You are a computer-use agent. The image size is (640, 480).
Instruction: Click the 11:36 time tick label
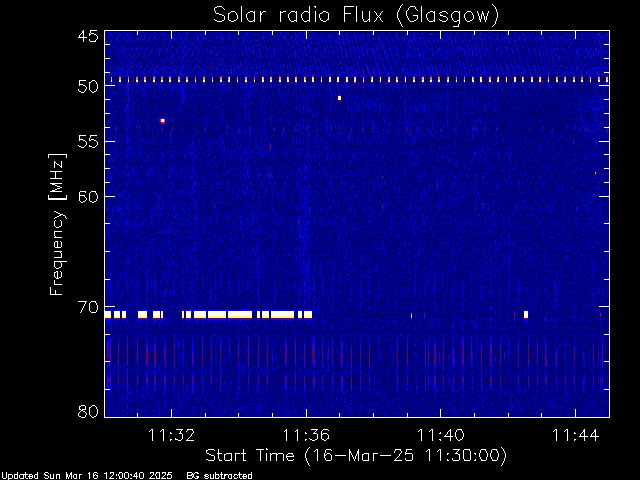coord(306,435)
